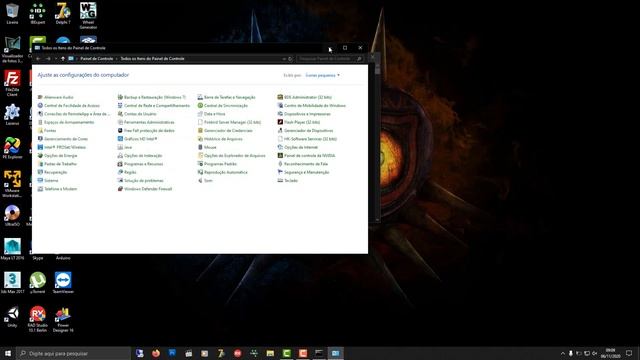Open Reconhecimento de Fala

[x=302, y=164]
